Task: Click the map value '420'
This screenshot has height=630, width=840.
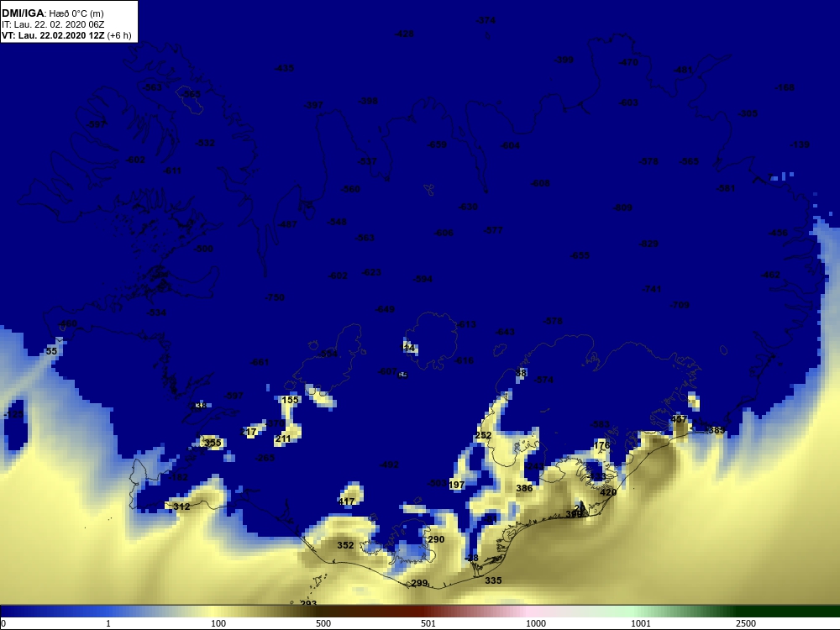Action: click(608, 492)
